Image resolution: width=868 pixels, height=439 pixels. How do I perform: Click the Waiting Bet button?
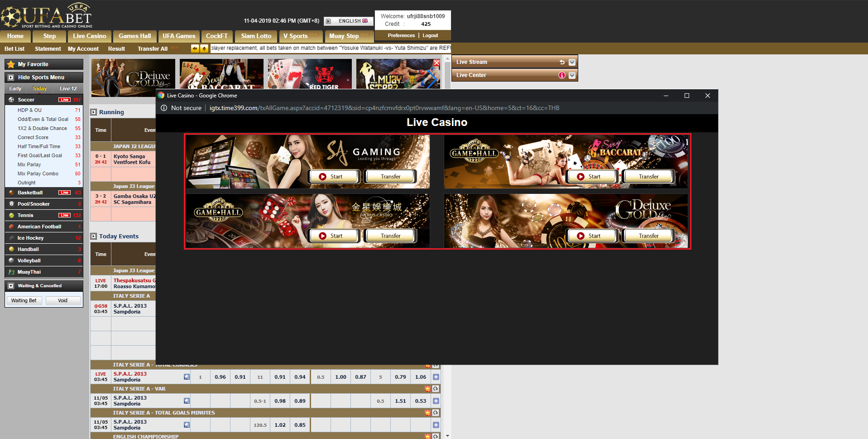24,300
